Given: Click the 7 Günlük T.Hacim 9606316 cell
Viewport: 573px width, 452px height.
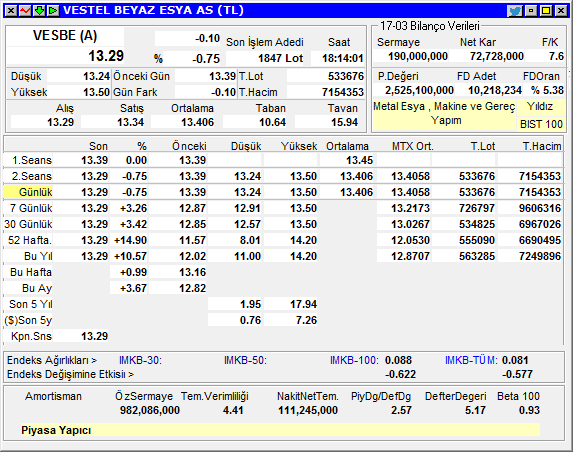Looking at the screenshot, I should (540, 208).
